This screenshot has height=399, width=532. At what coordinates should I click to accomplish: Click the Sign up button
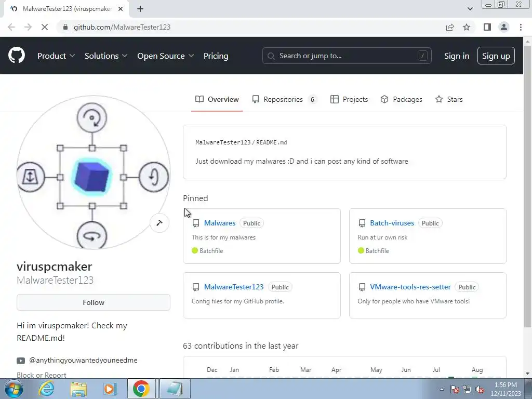click(x=496, y=56)
